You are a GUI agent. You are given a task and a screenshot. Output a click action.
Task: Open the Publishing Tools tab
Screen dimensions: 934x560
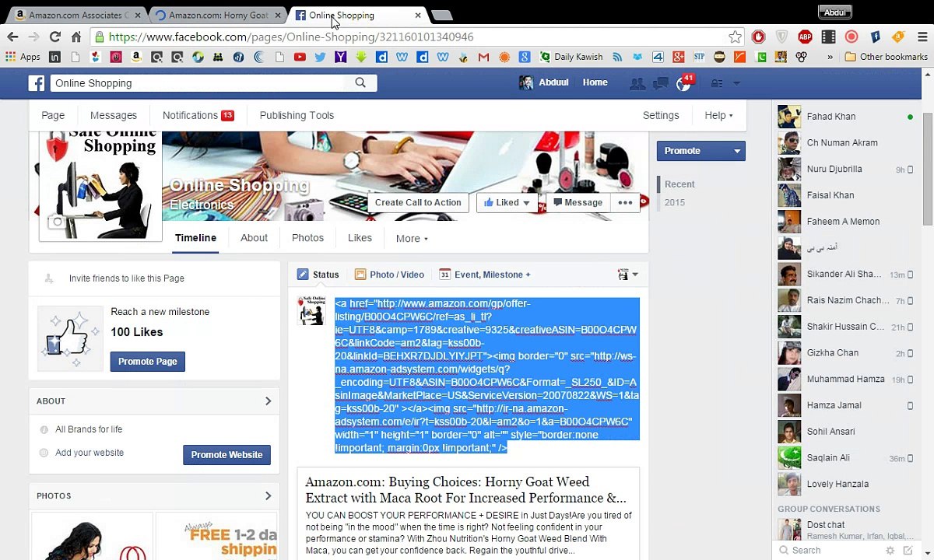point(297,115)
